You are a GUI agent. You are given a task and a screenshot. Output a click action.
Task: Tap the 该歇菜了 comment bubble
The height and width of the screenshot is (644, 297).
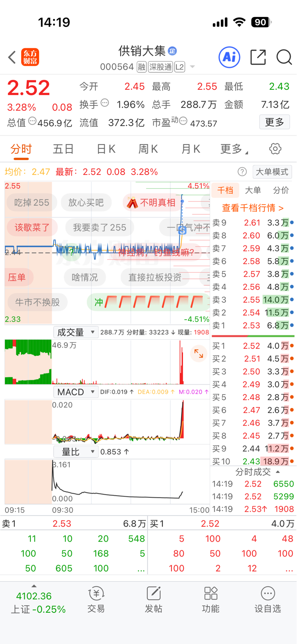[x=31, y=227]
